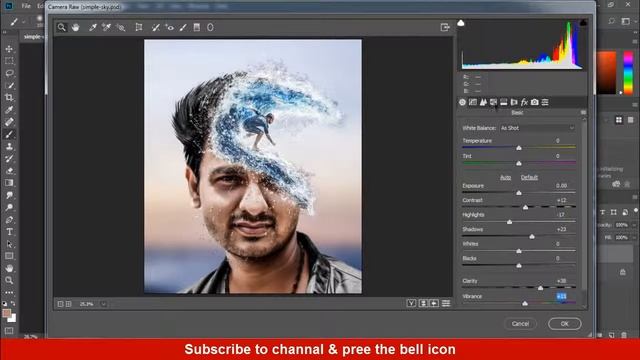Screen dimensions: 640x360
Task: Select Photoshop Zoom tool in left toolbar
Action: [9, 280]
